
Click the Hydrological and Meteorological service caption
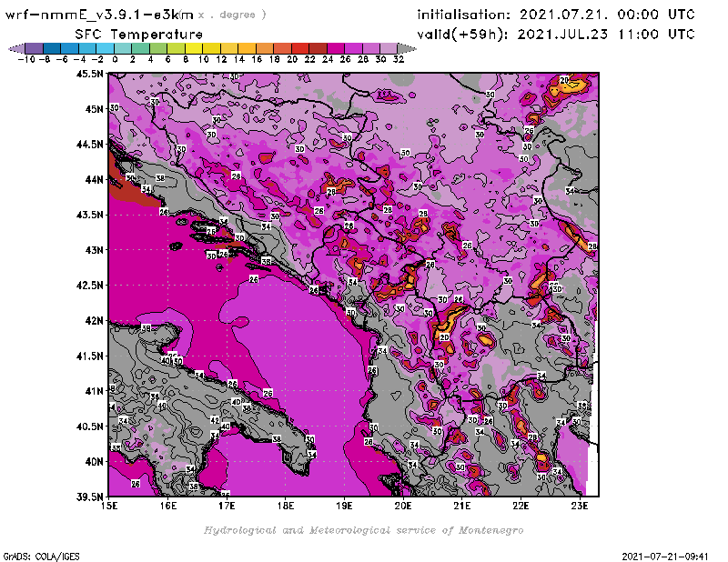coord(363,529)
